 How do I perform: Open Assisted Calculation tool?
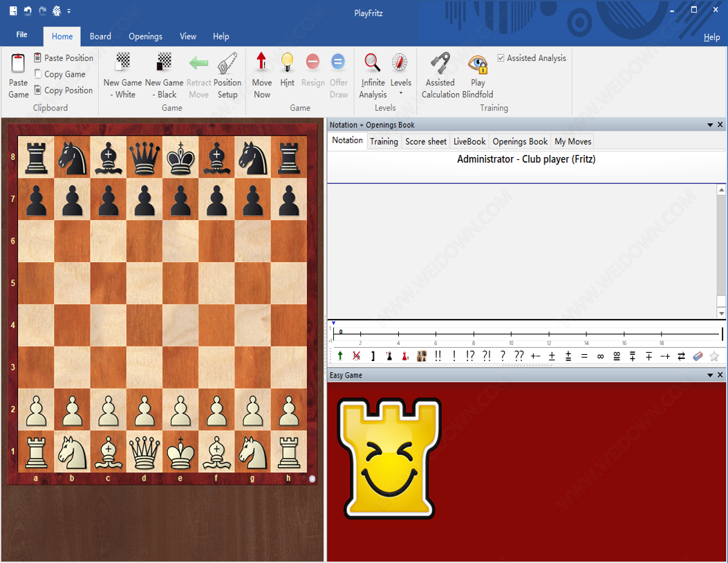[440, 75]
